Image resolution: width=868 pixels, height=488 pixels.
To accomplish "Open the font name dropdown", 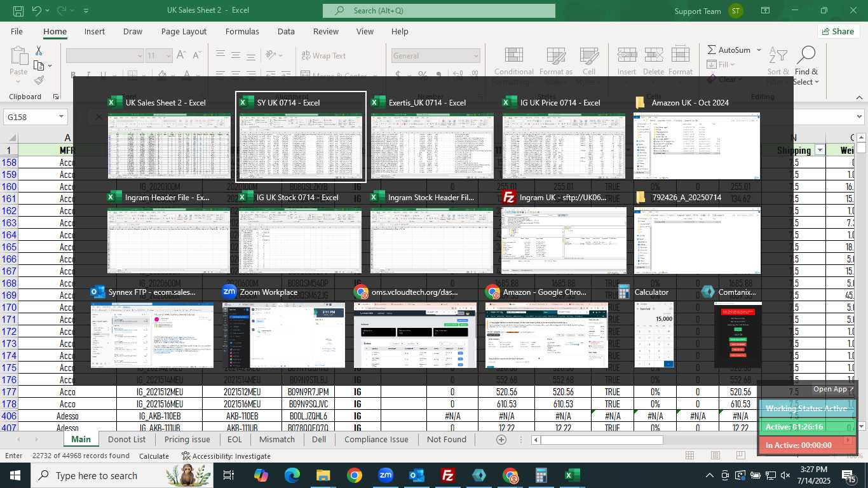I will pos(140,56).
